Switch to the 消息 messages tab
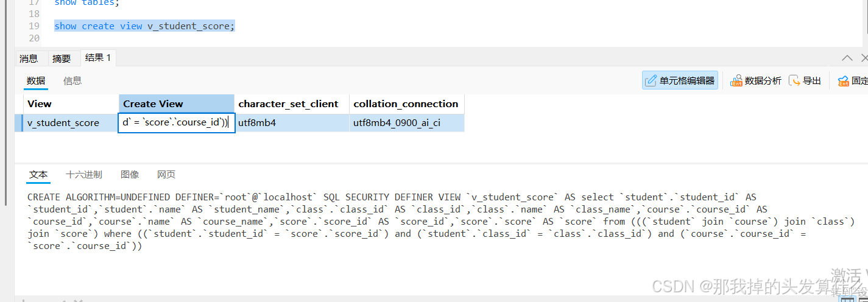Screen dimensions: 868x302 [29, 58]
